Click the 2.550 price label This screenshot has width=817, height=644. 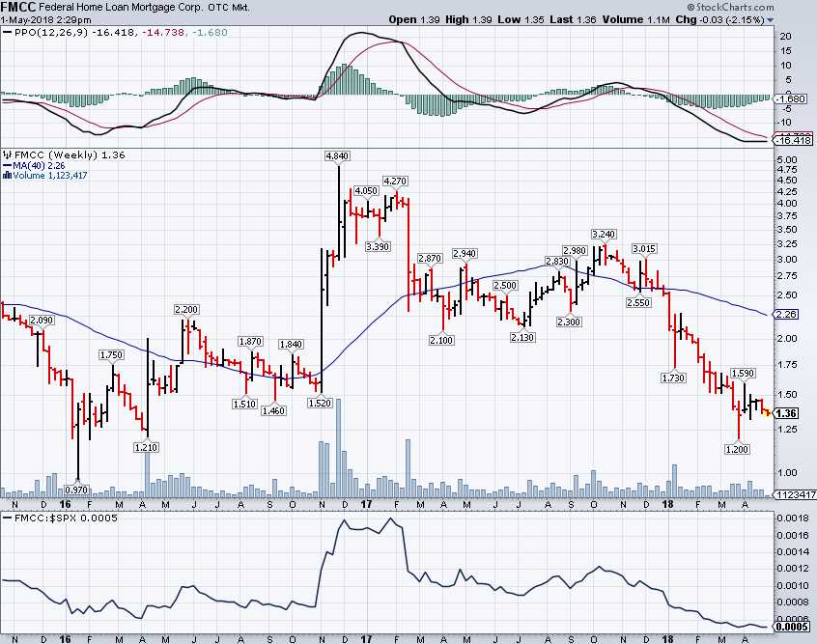pyautogui.click(x=638, y=303)
